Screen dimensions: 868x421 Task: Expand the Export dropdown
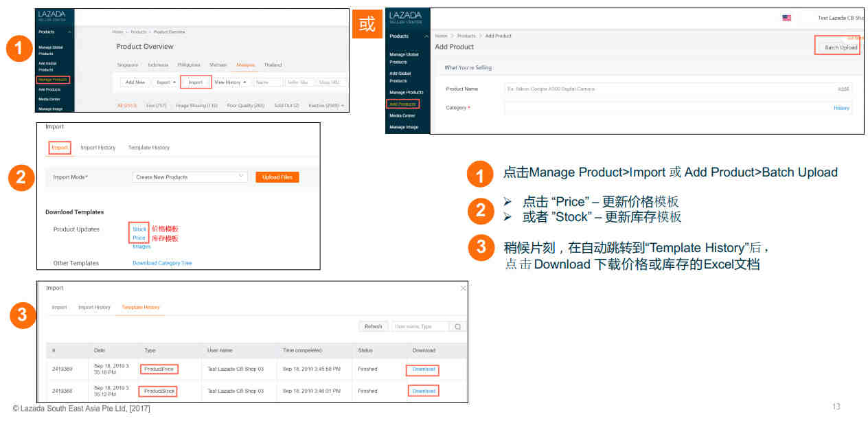click(166, 82)
